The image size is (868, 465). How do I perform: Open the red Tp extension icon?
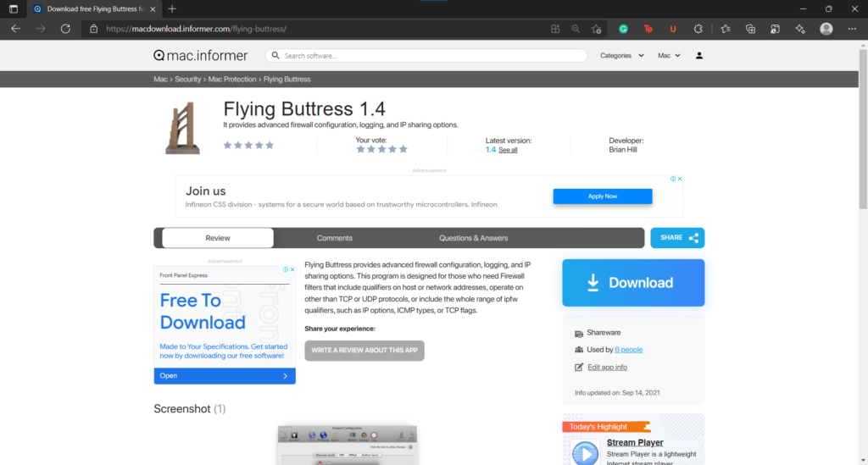pos(648,29)
